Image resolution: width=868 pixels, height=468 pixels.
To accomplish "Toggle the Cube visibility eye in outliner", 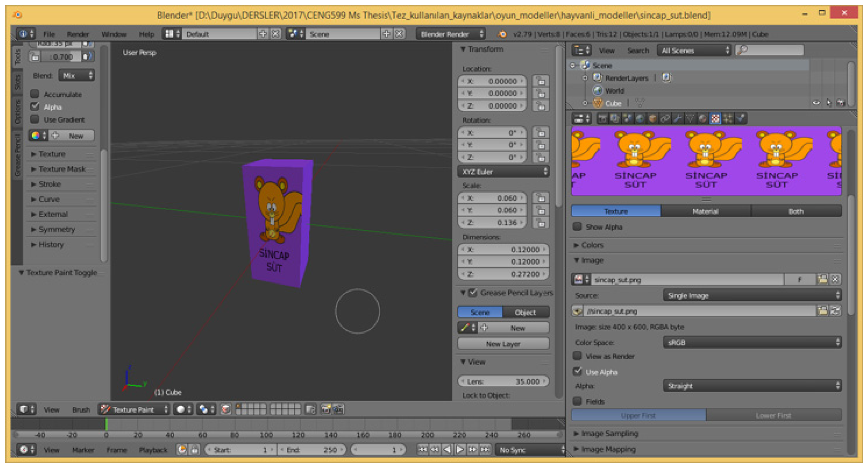I will pos(816,103).
